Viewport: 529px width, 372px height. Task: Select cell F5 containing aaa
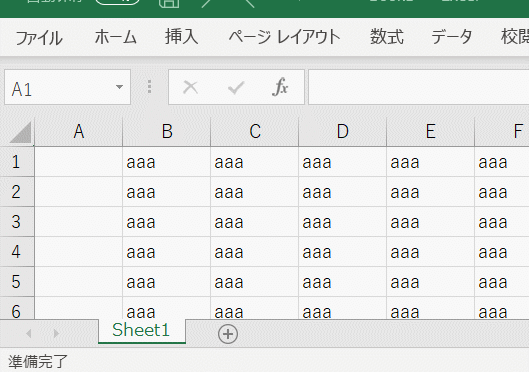tap(502, 282)
